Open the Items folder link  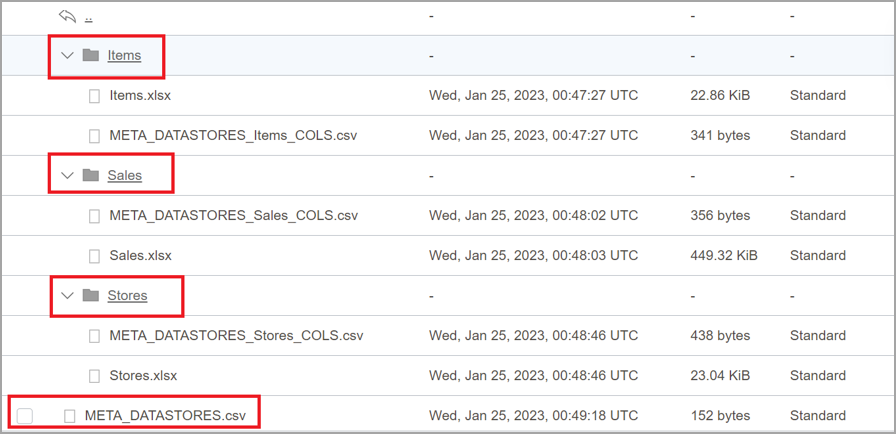124,55
